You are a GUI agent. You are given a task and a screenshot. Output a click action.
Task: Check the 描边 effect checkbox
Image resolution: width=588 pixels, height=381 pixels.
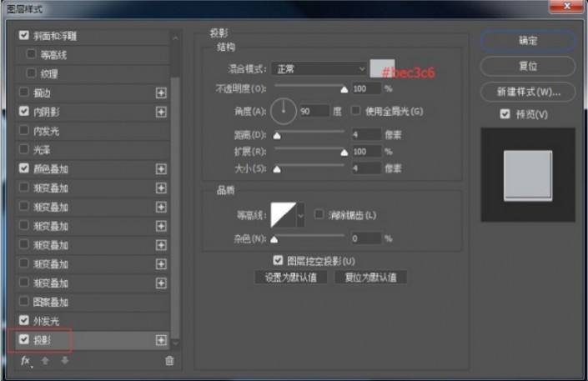pyautogui.click(x=24, y=93)
